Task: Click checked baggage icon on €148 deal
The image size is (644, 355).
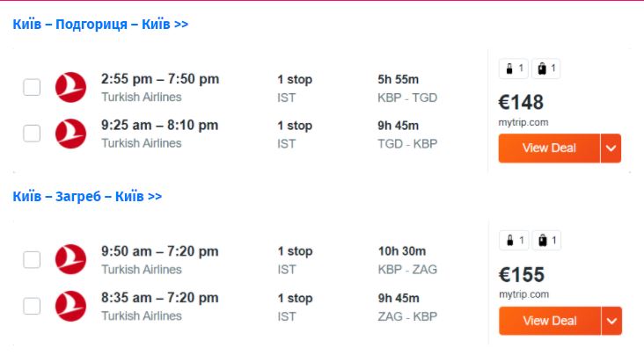Action: click(x=546, y=69)
